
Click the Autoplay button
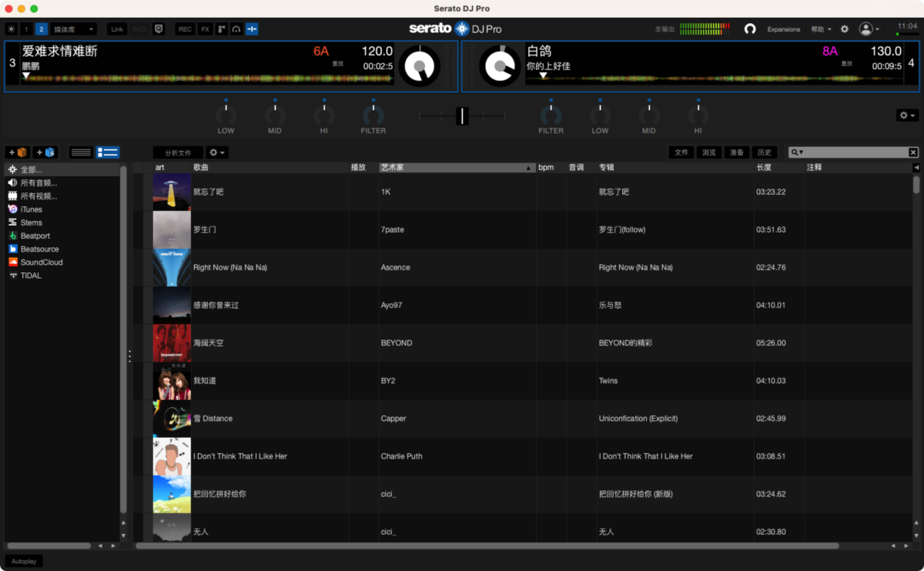(x=24, y=561)
